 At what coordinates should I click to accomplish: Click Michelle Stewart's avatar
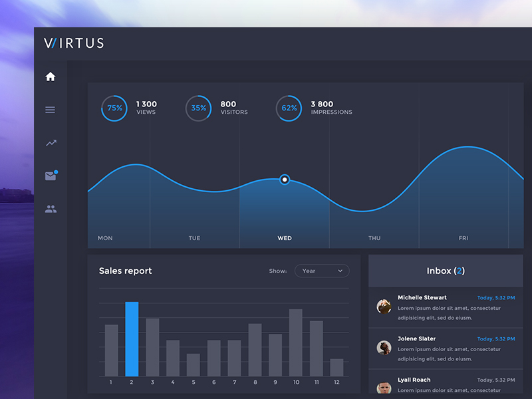coord(384,307)
